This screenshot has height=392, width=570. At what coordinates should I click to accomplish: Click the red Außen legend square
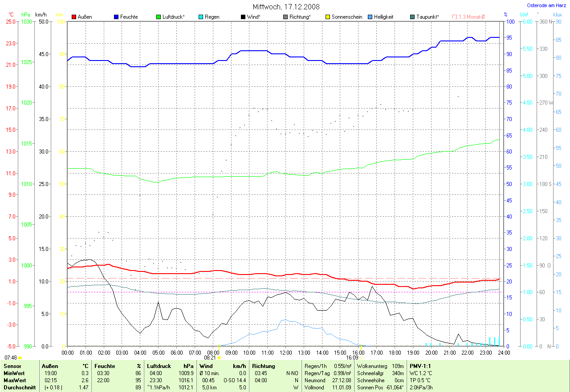(x=74, y=17)
